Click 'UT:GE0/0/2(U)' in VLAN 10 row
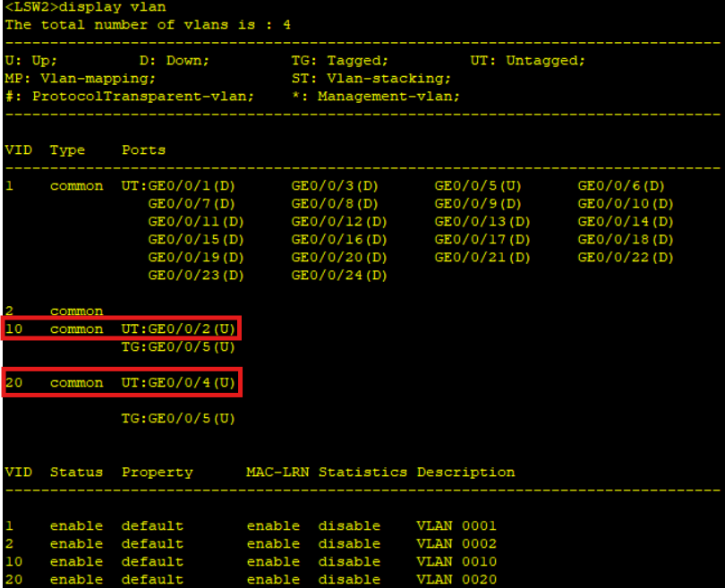This screenshot has width=725, height=588. pos(178,329)
